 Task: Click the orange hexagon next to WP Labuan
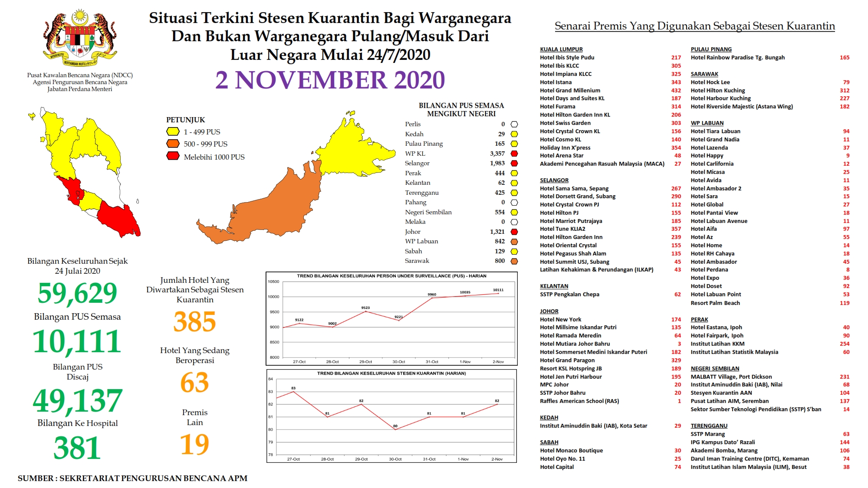(x=514, y=242)
